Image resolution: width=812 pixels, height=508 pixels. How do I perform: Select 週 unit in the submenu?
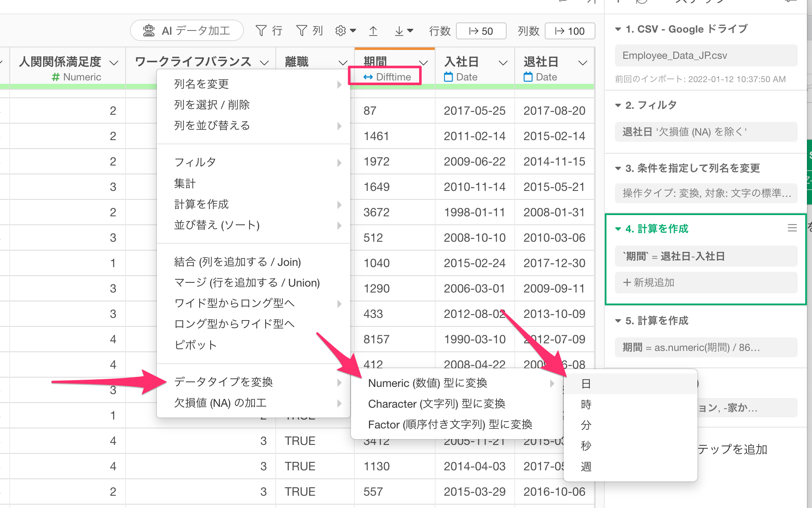tap(631, 467)
